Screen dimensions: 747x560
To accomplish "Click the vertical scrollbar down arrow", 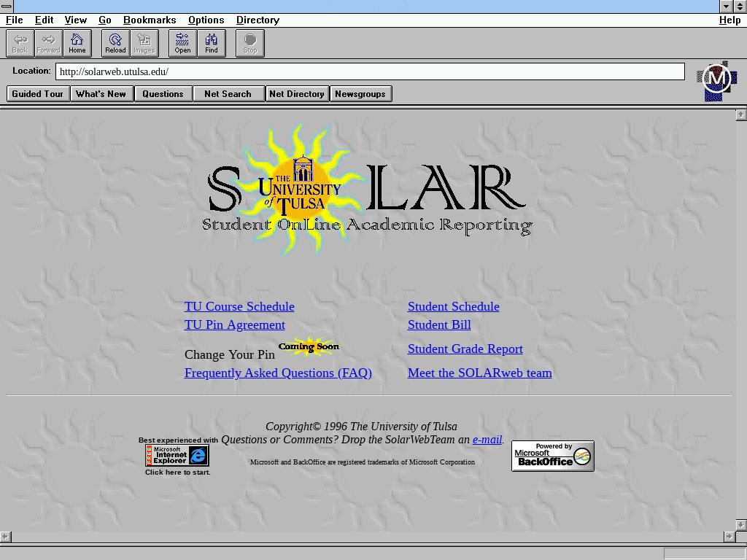I will coord(741,525).
